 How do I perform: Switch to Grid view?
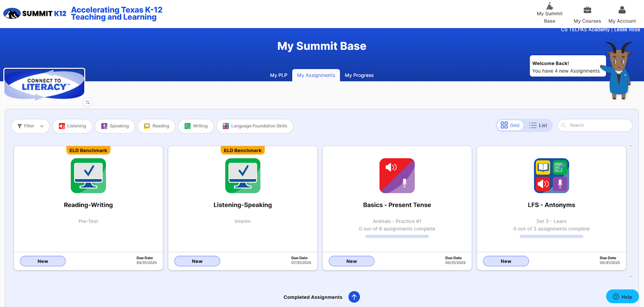510,125
